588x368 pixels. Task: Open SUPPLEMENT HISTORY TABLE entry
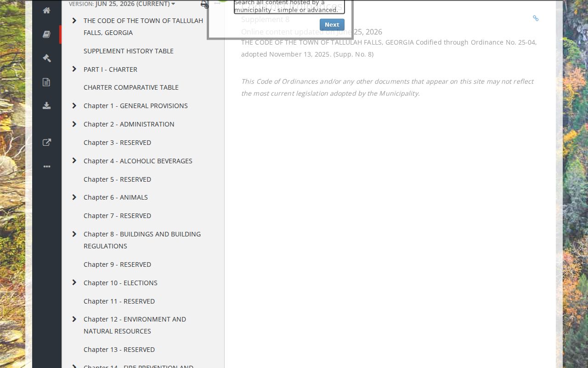[129, 51]
